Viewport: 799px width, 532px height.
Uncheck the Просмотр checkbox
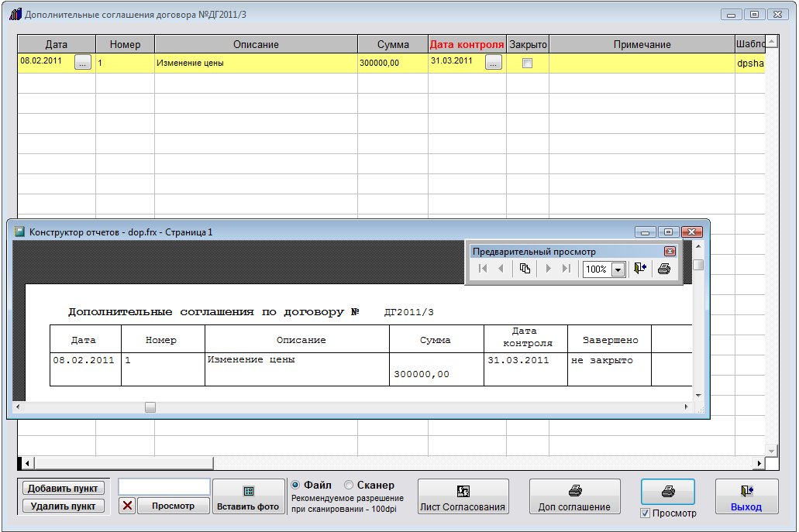pyautogui.click(x=646, y=513)
